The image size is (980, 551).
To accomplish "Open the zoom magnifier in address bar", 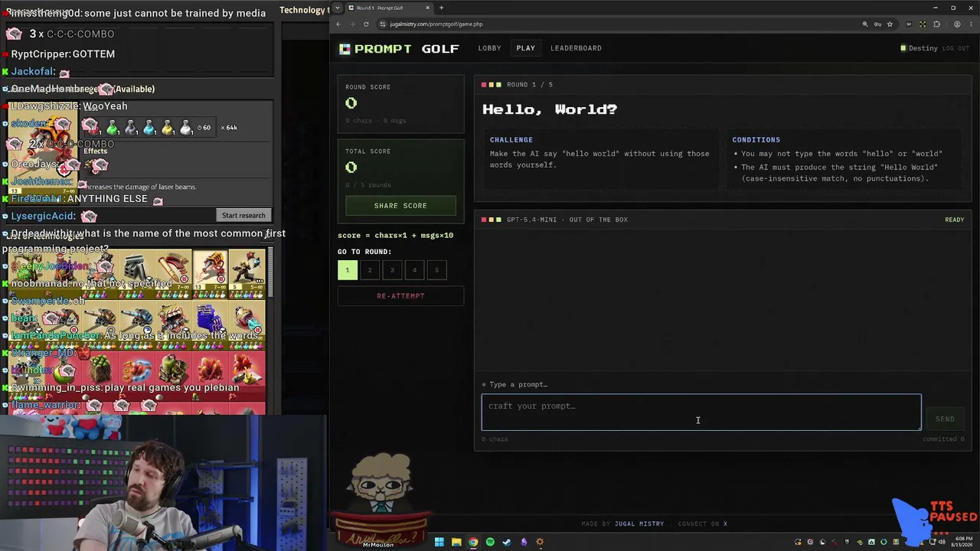I will pyautogui.click(x=865, y=24).
